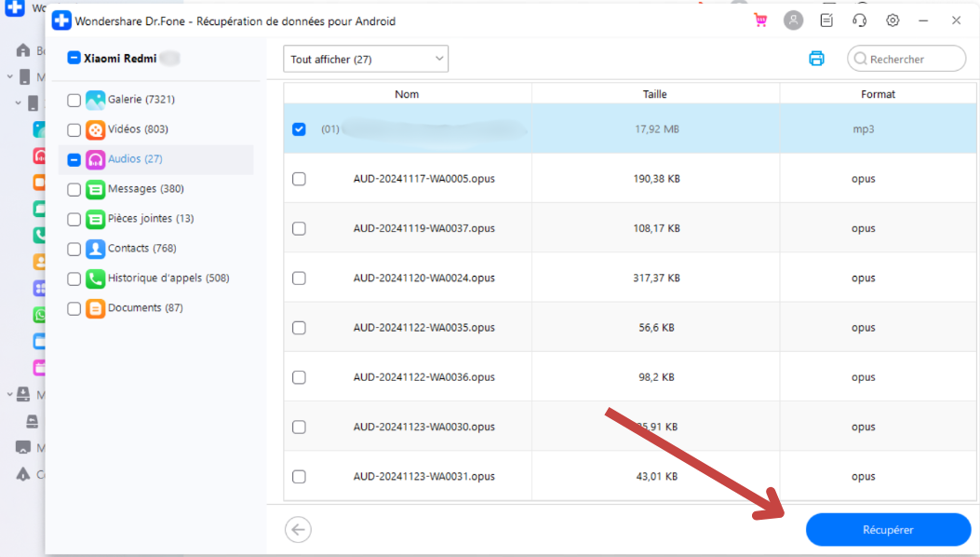
Task: Tick the Pièces jointes checkbox
Action: click(74, 219)
